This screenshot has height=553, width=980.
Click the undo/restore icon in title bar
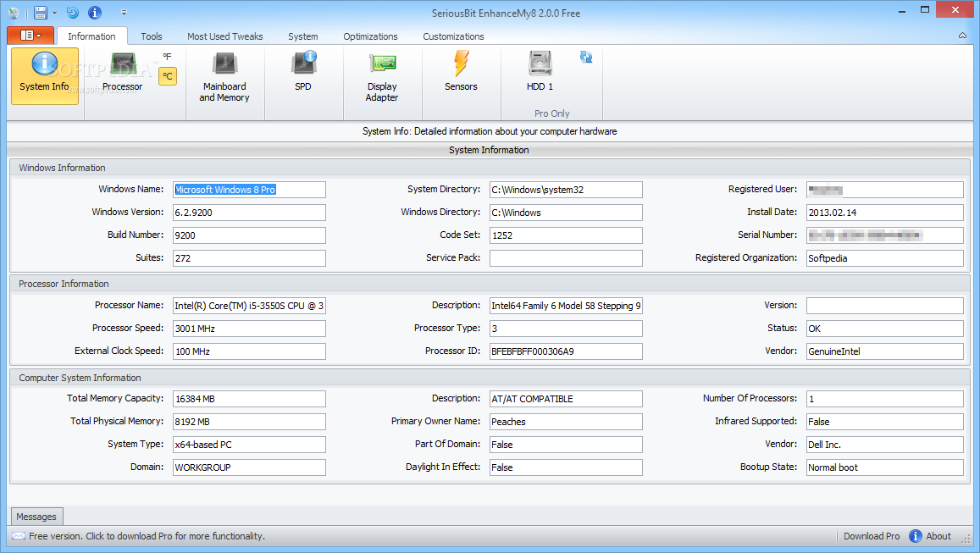point(73,13)
